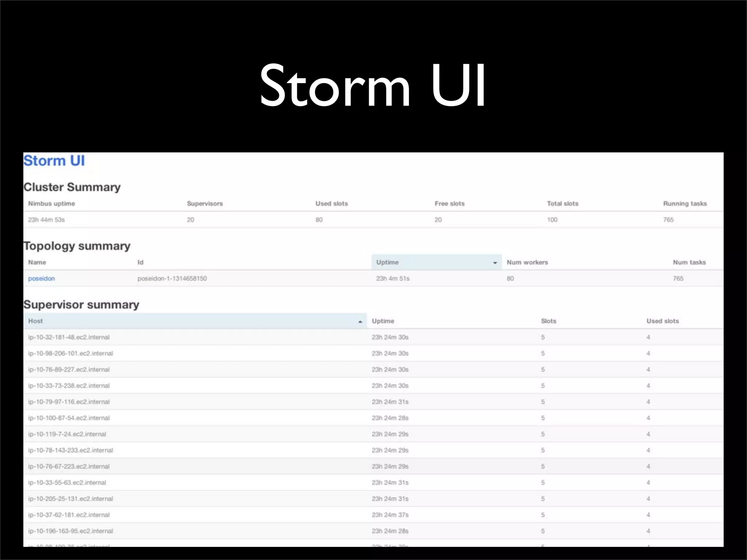
Task: Click the Cluster Summary heading
Action: 72,187
